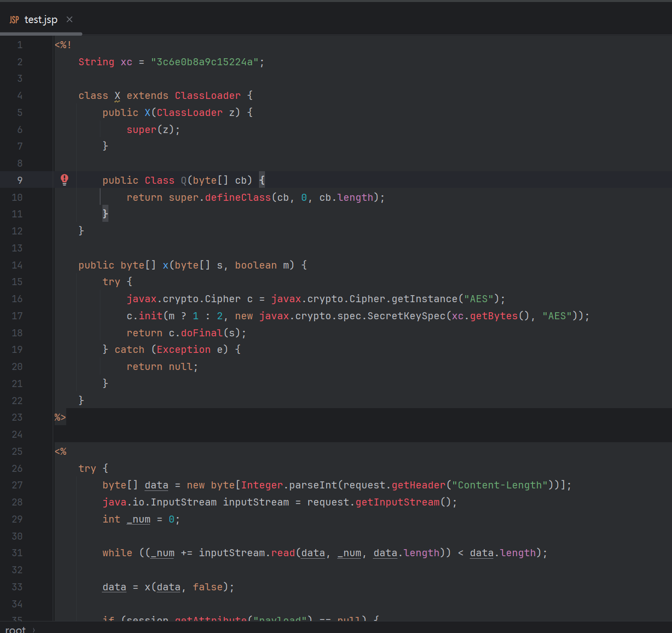This screenshot has width=672, height=633.
Task: Click the variable xc on line 2
Action: 126,62
